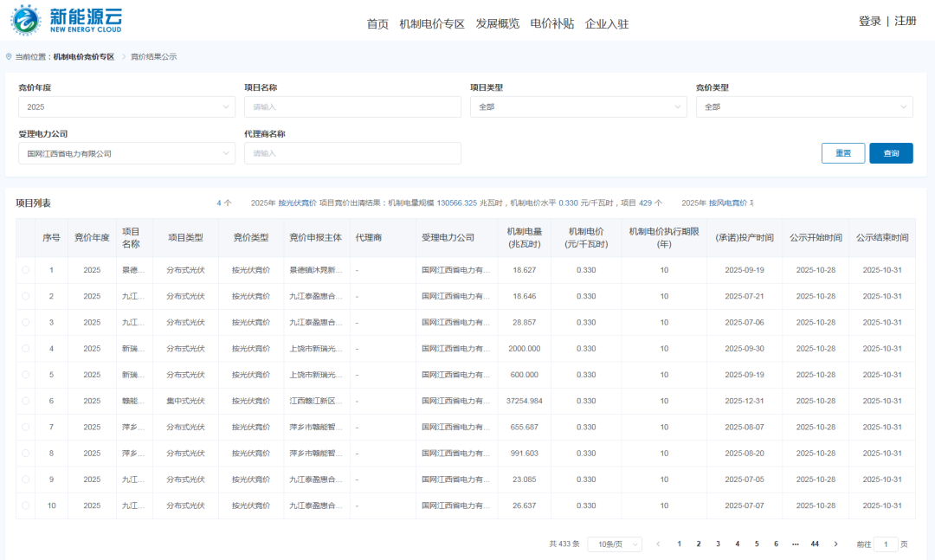Viewport: 935px width, 560px height.
Task: Click the location pin breadcrumb icon
Action: [9, 57]
